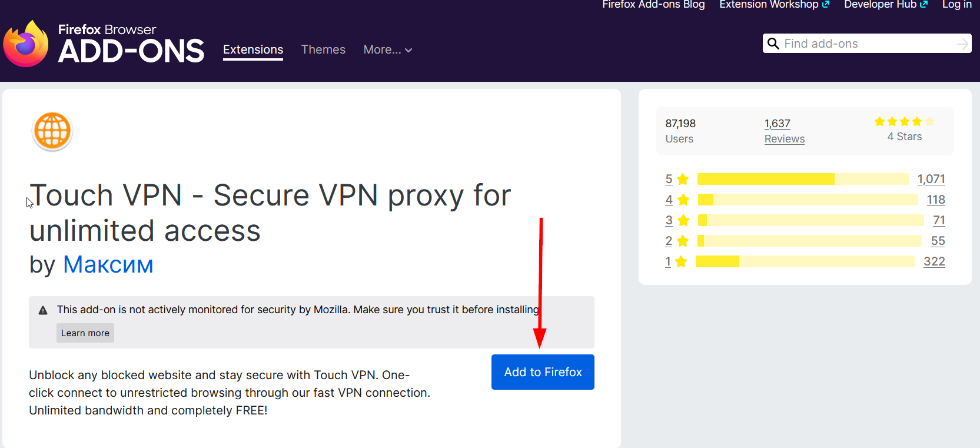
Task: Click the 5-star rating bar
Action: [802, 179]
